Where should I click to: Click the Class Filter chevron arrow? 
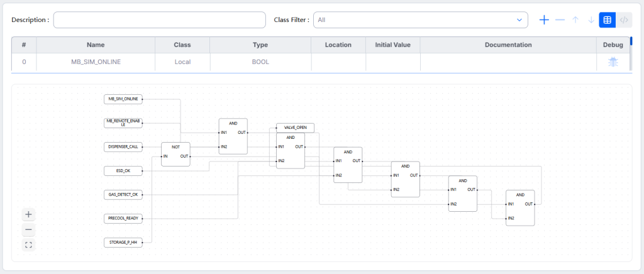click(x=519, y=20)
